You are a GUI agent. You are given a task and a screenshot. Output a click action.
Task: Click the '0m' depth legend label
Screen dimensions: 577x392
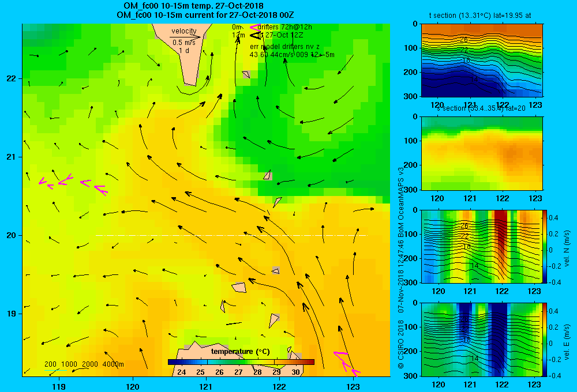coord(237,27)
